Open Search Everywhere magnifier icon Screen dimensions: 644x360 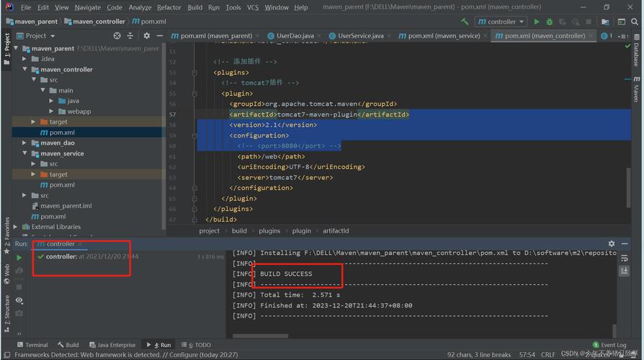click(x=635, y=22)
